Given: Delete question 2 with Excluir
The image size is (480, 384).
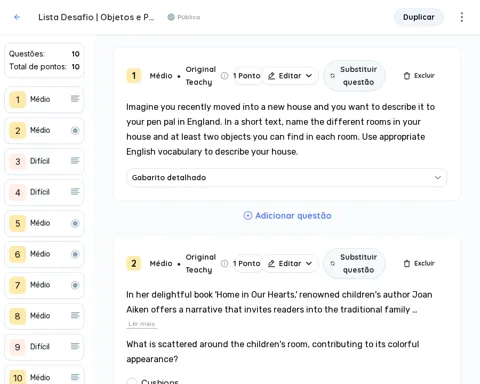Looking at the screenshot, I should [419, 263].
